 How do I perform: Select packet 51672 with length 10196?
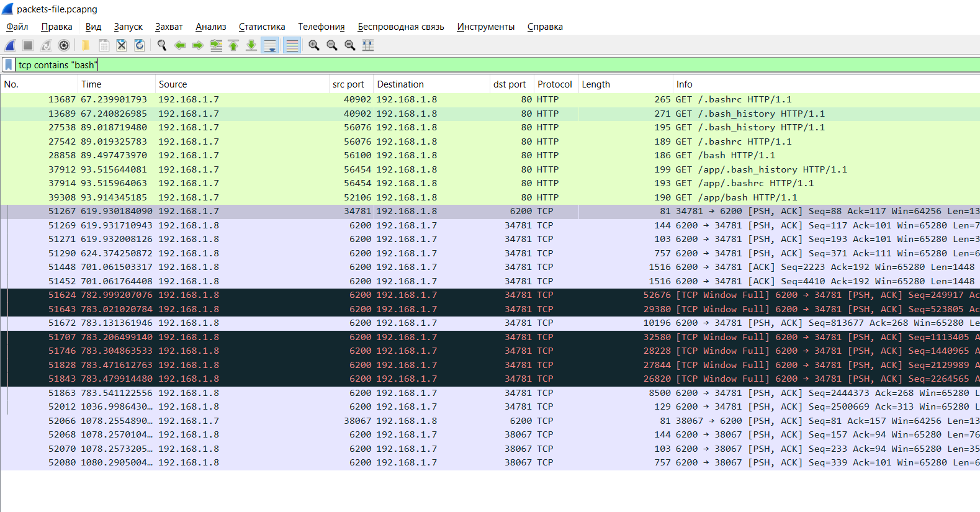coord(490,323)
